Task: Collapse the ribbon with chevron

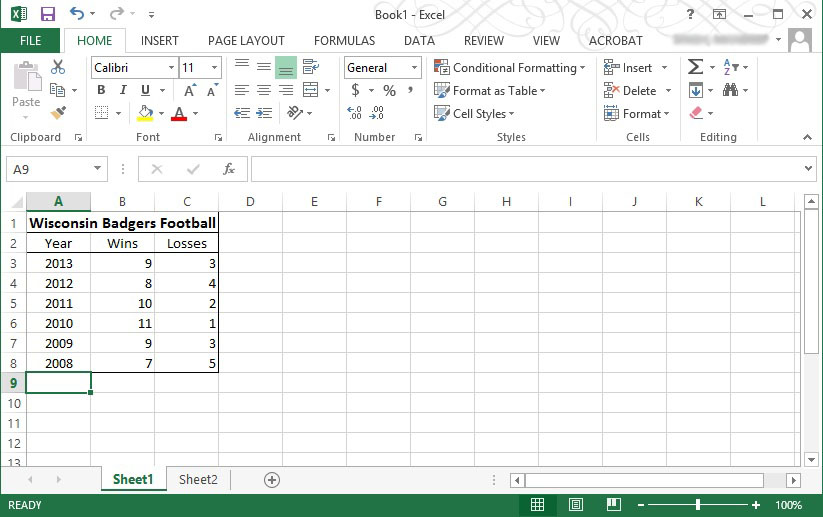Action: pyautogui.click(x=807, y=137)
